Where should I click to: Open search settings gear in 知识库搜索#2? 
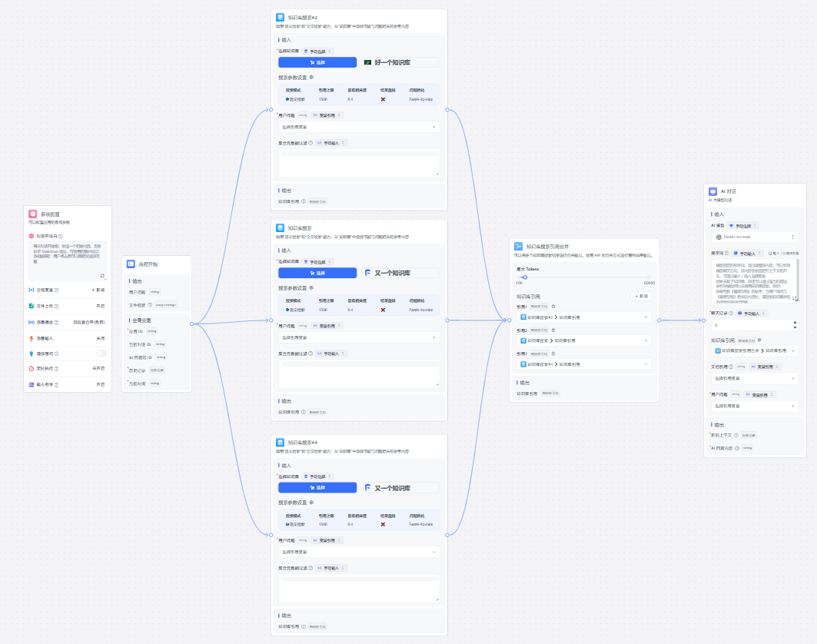[311, 78]
